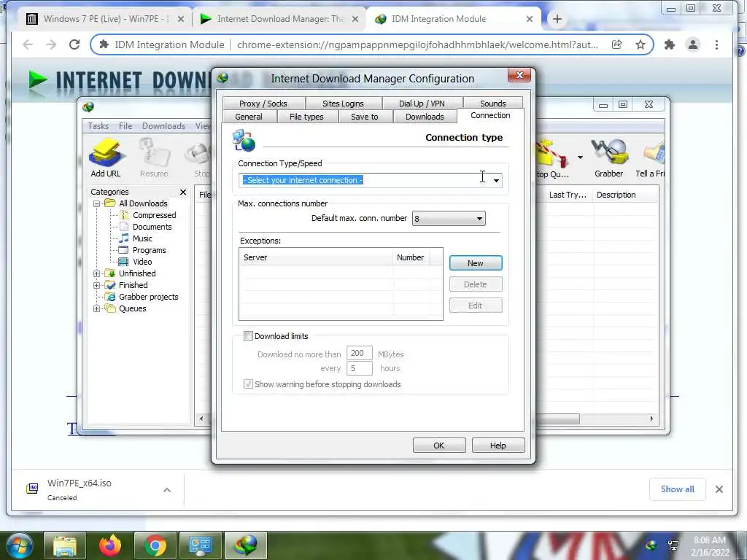Viewport: 747px width, 560px height.
Task: Switch to the Sounds tab
Action: tap(492, 104)
